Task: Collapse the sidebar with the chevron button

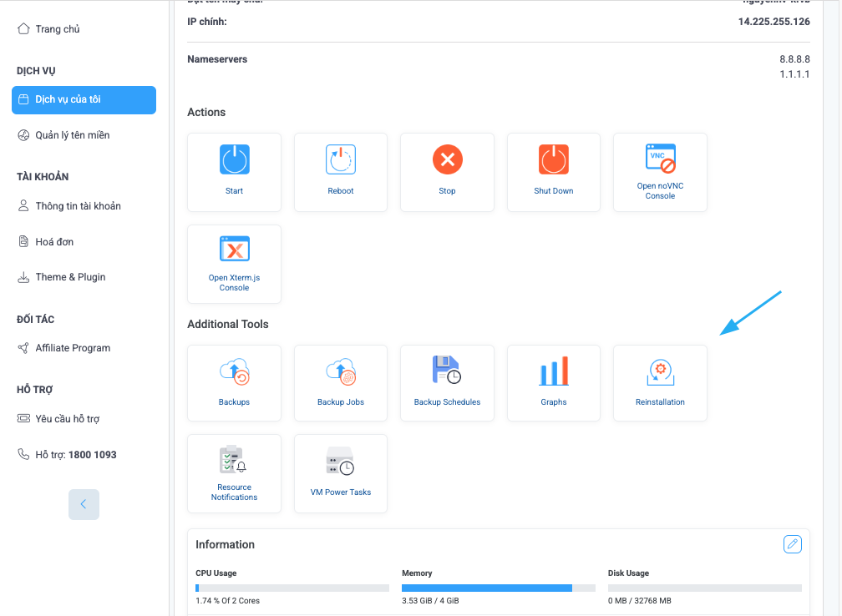Action: click(84, 504)
